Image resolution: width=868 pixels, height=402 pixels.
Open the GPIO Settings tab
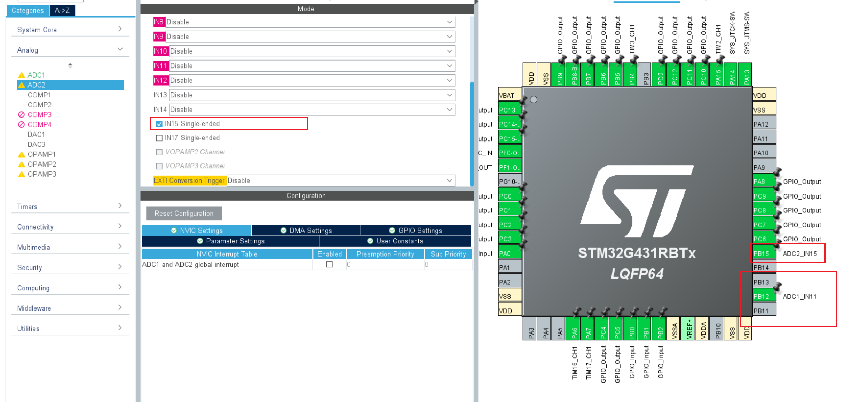(x=416, y=231)
